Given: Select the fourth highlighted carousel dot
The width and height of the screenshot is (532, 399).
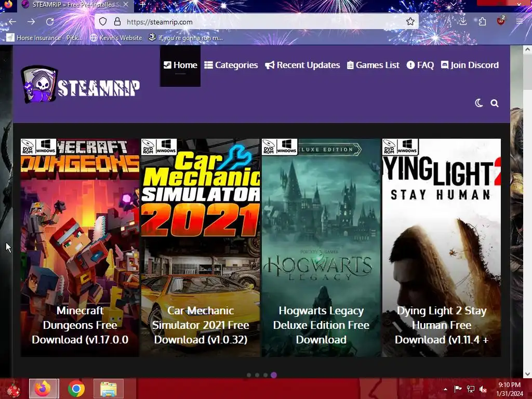Looking at the screenshot, I should click(274, 375).
